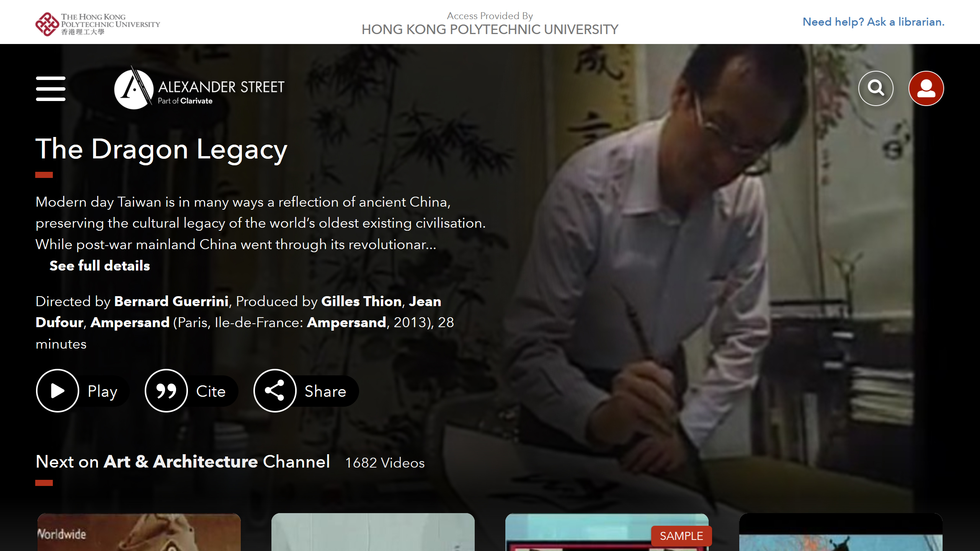Open producer Gilles Thion link
This screenshot has height=551, width=980.
(x=361, y=302)
